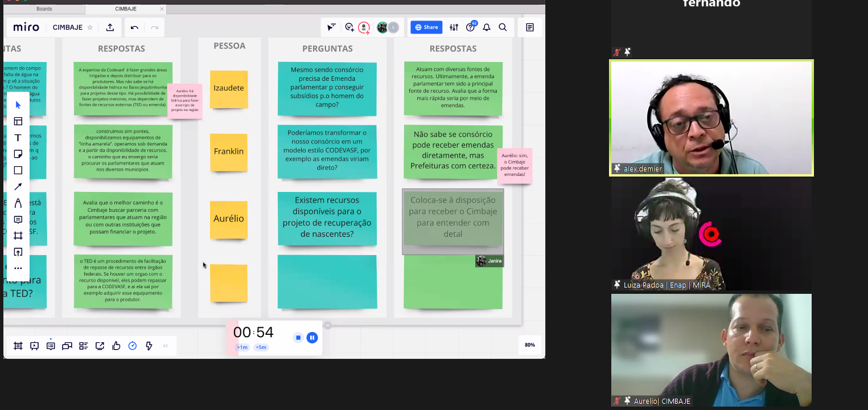The width and height of the screenshot is (868, 410).
Task: Switch to the Boards browser tab
Action: pos(44,9)
